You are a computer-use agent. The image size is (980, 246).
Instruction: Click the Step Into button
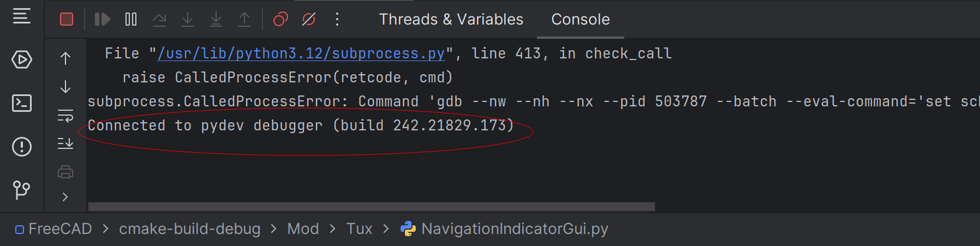188,20
